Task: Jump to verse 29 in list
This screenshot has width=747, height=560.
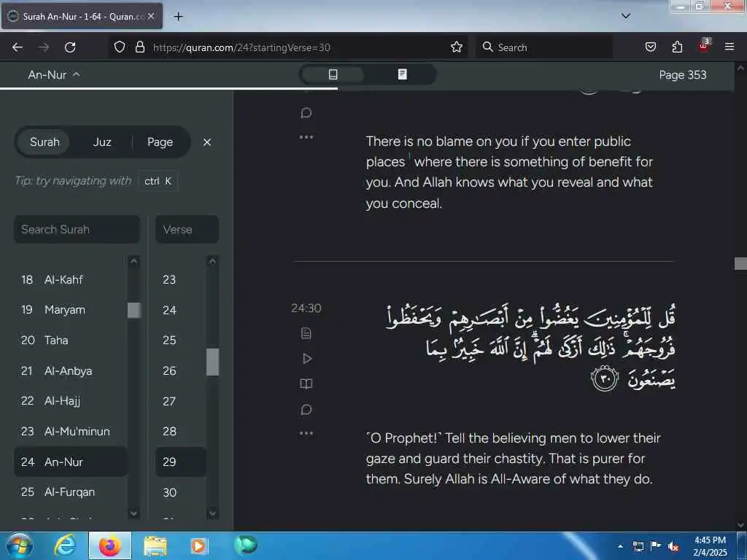Action: tap(181, 462)
